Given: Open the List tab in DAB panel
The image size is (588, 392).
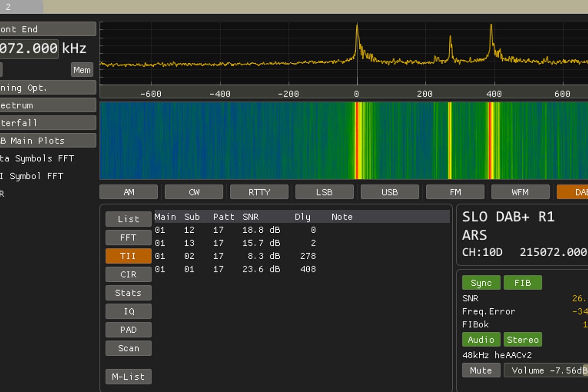Looking at the screenshot, I should 128,219.
